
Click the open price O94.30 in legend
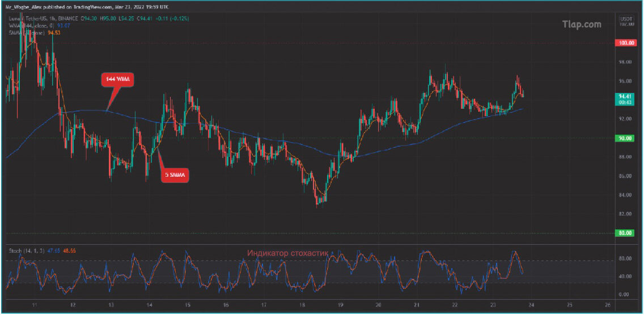coord(88,19)
